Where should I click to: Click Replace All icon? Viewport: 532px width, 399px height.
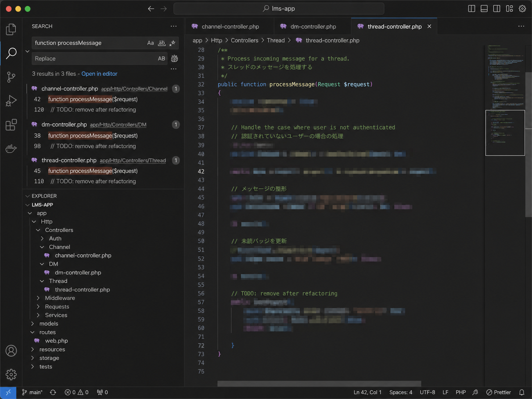pyautogui.click(x=175, y=58)
